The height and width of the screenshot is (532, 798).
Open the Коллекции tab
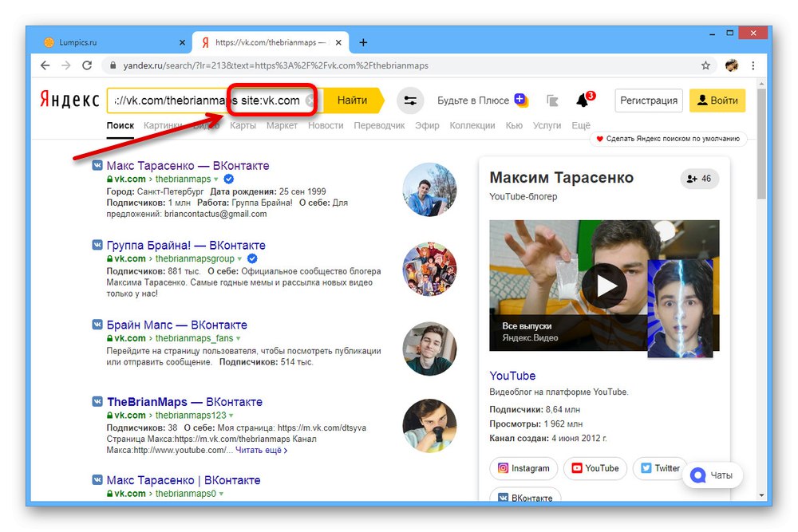(x=472, y=126)
